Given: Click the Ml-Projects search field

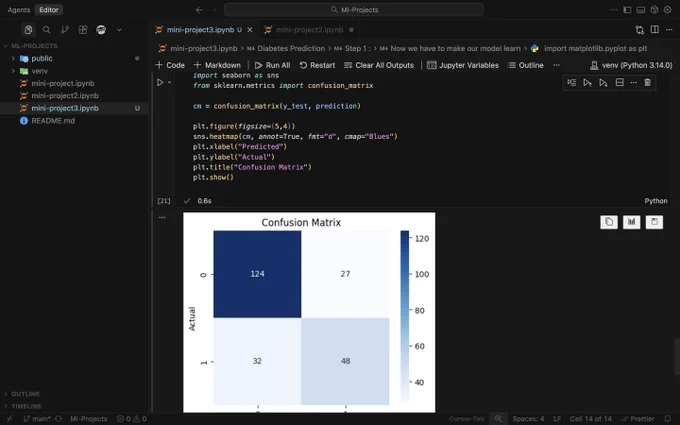Looking at the screenshot, I should pos(353,10).
